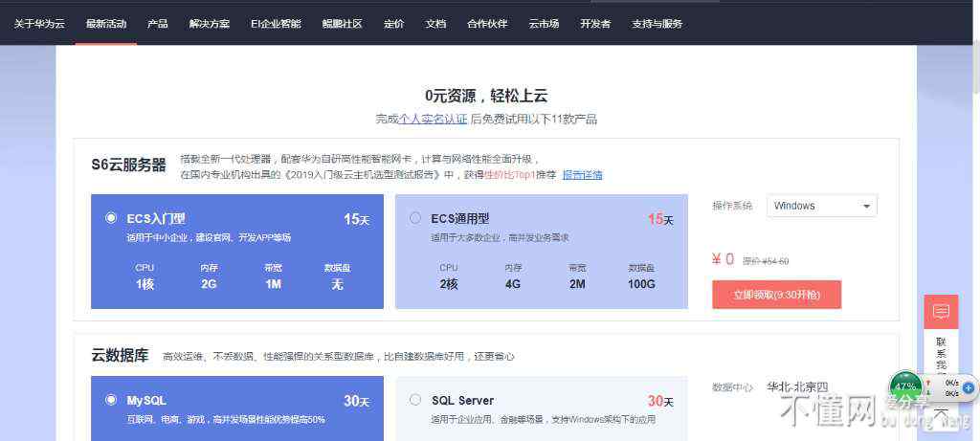This screenshot has width=980, height=441.
Task: Open 解决方案 menu
Action: 210,24
